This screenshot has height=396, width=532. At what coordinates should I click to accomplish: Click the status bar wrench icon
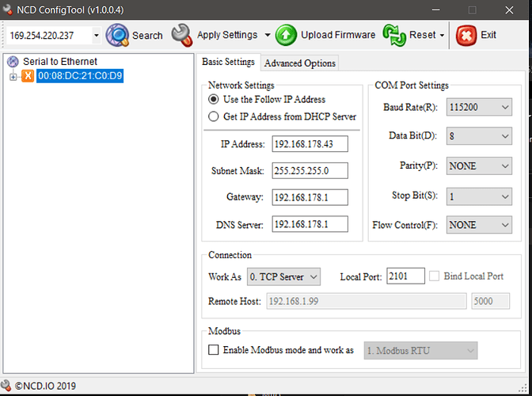[x=6, y=386]
